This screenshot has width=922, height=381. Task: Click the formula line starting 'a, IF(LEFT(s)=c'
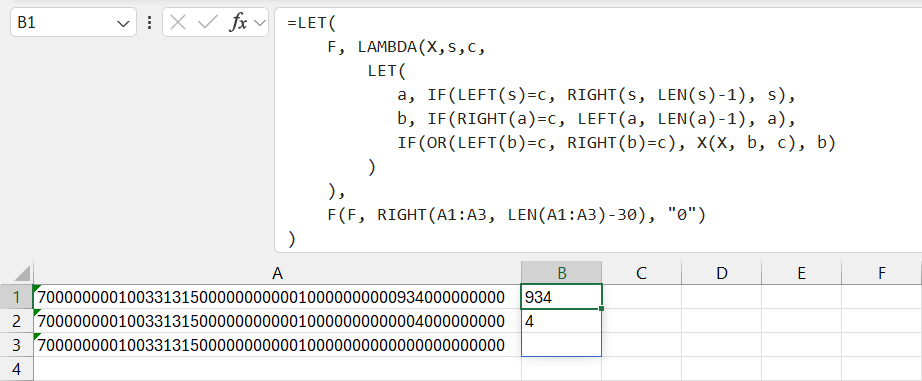596,95
